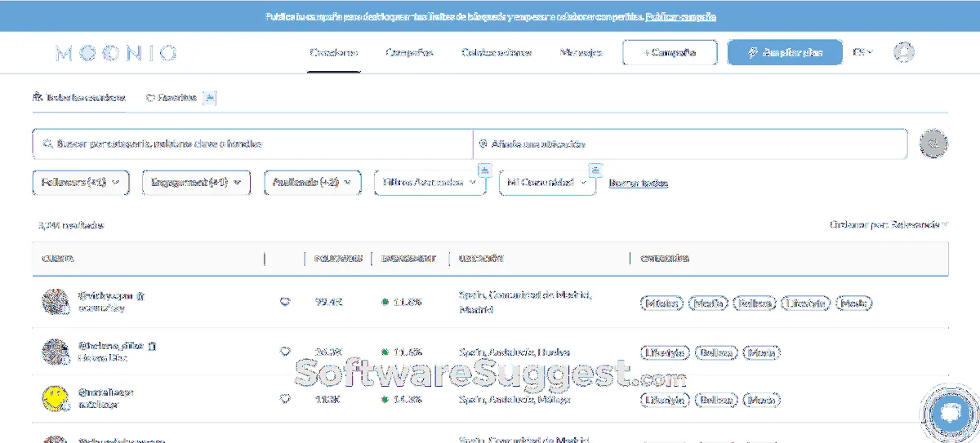The width and height of the screenshot is (980, 443).
Task: Click the Lifestyle tag in the Málaga row
Action: [665, 401]
